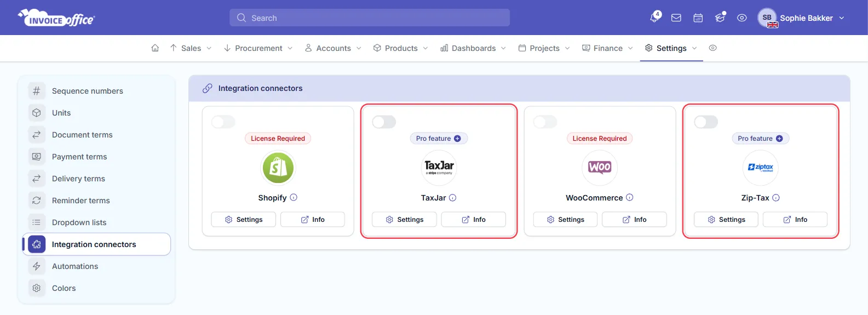Click the Delivery terms arrows icon
The image size is (868, 315).
pos(37,179)
